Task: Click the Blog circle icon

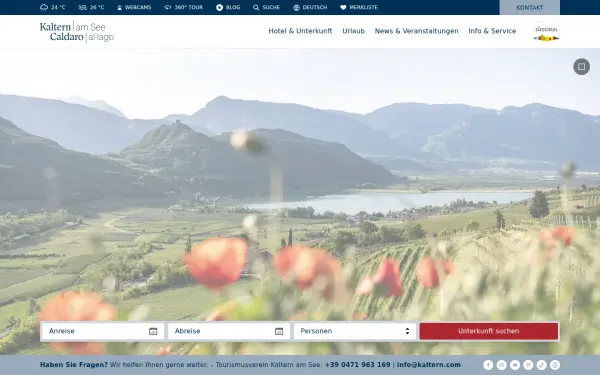Action: click(x=219, y=7)
